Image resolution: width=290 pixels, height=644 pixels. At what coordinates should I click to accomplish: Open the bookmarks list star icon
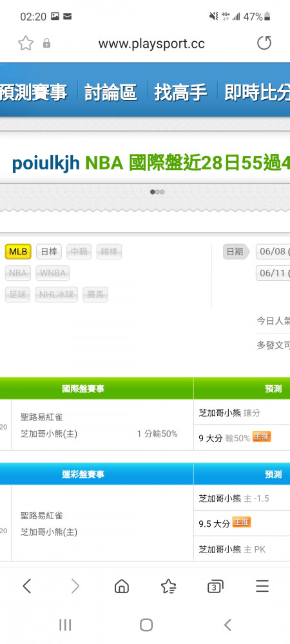[x=168, y=586]
